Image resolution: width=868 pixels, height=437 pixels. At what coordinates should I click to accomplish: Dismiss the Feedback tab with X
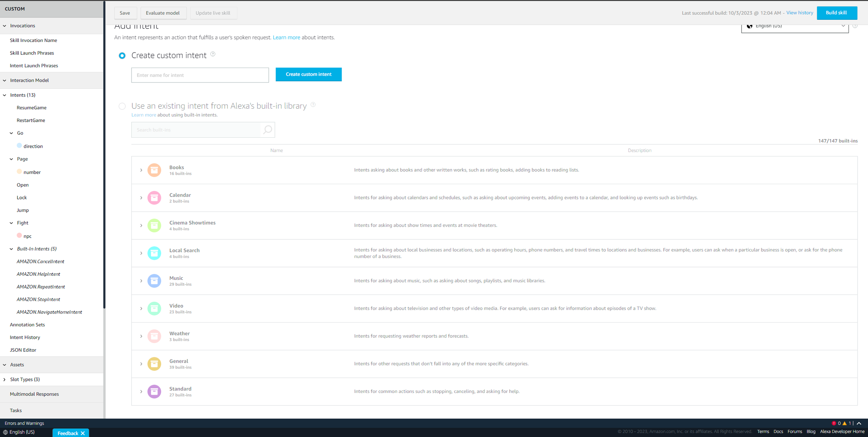(x=83, y=433)
